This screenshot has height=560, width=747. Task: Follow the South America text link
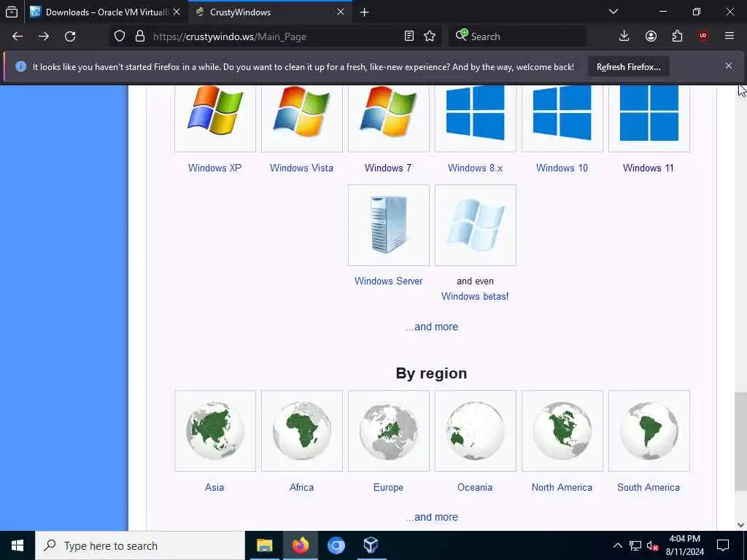[649, 487]
